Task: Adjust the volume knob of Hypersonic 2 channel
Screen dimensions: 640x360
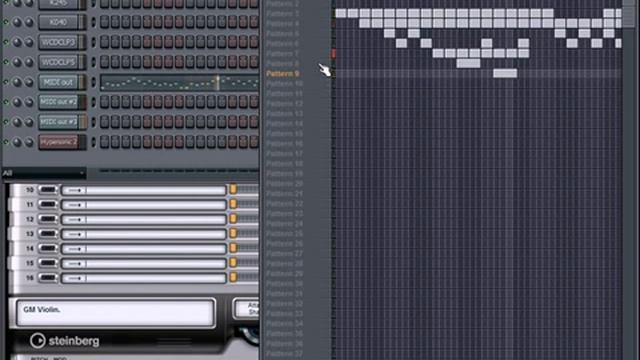Action: coord(29,142)
